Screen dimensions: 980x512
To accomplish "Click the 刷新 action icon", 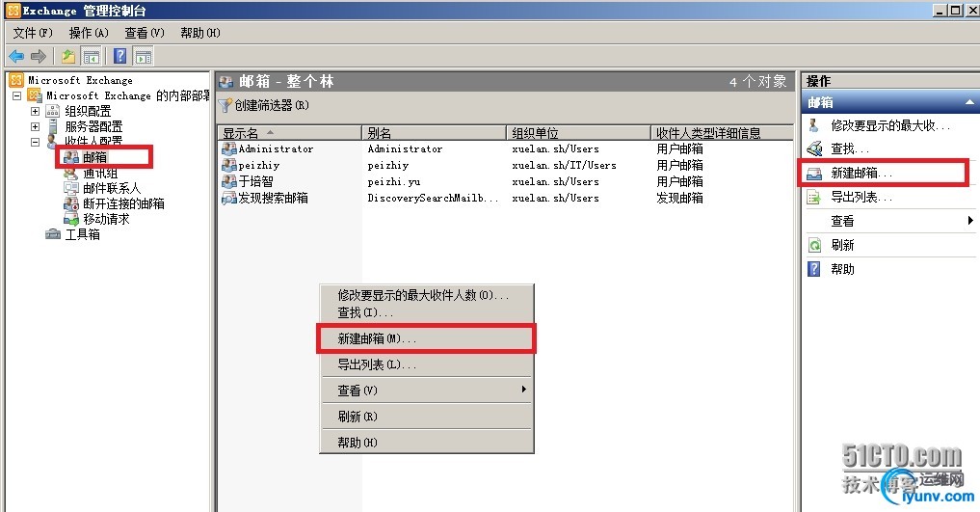I will click(x=814, y=245).
